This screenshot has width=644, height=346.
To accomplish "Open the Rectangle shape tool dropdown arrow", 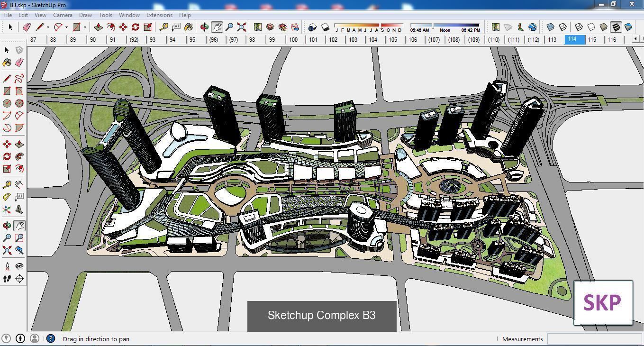I will 85,27.
